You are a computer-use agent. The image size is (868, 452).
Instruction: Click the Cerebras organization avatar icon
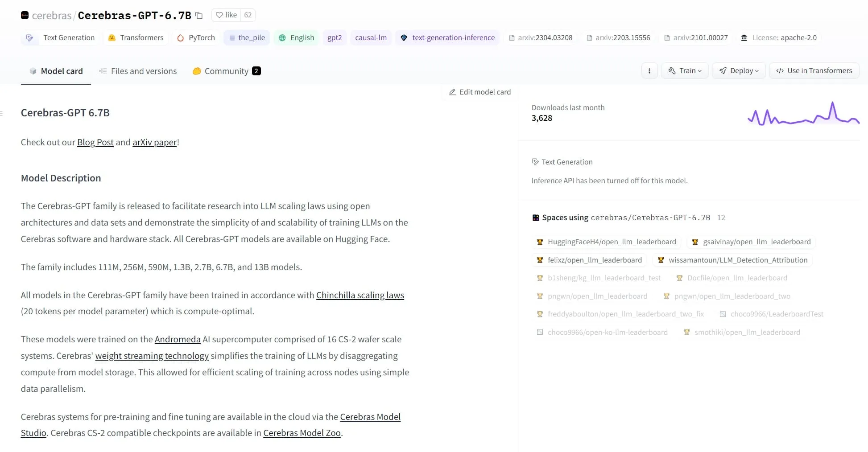25,16
